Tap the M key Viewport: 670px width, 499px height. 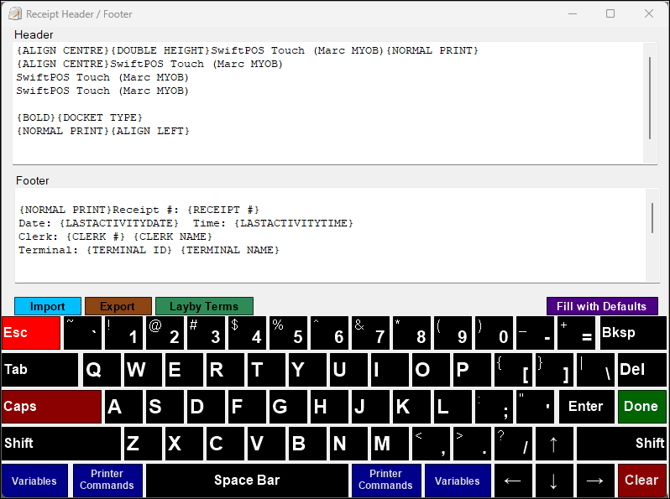390,443
